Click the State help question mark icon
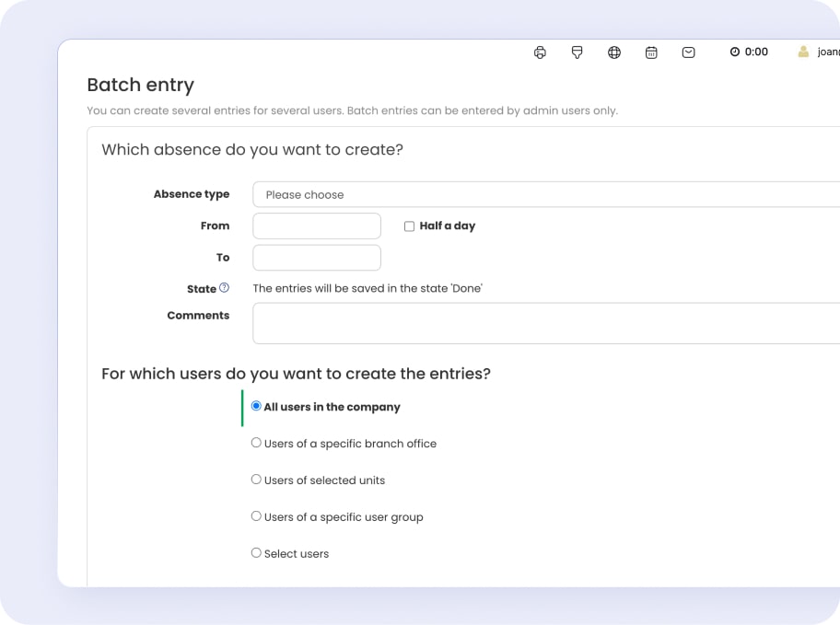Image resolution: width=840 pixels, height=625 pixels. pos(224,288)
